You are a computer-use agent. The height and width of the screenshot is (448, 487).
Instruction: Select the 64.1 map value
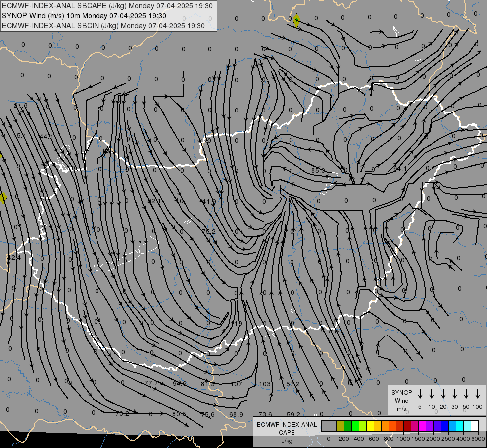[400, 169]
